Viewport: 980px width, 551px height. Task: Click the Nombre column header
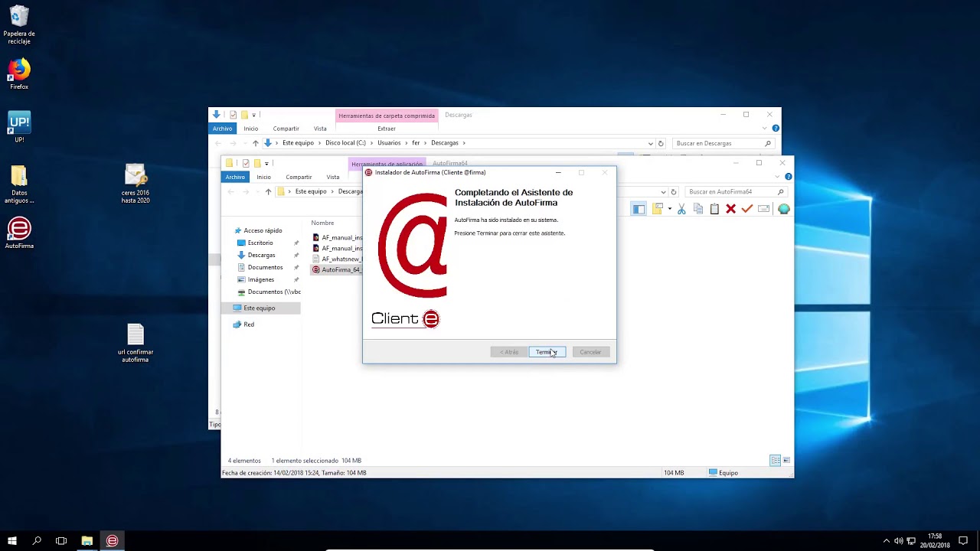tap(322, 223)
